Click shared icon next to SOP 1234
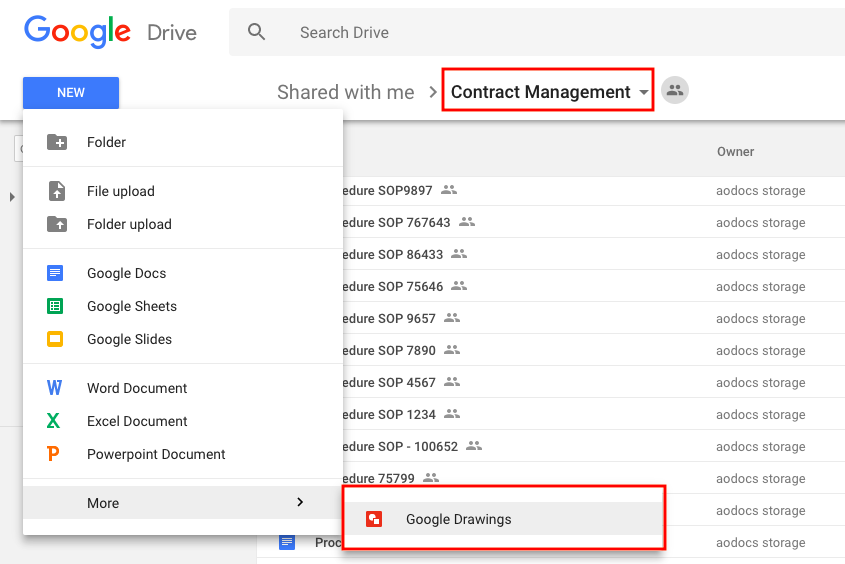The image size is (845, 564). tap(452, 414)
